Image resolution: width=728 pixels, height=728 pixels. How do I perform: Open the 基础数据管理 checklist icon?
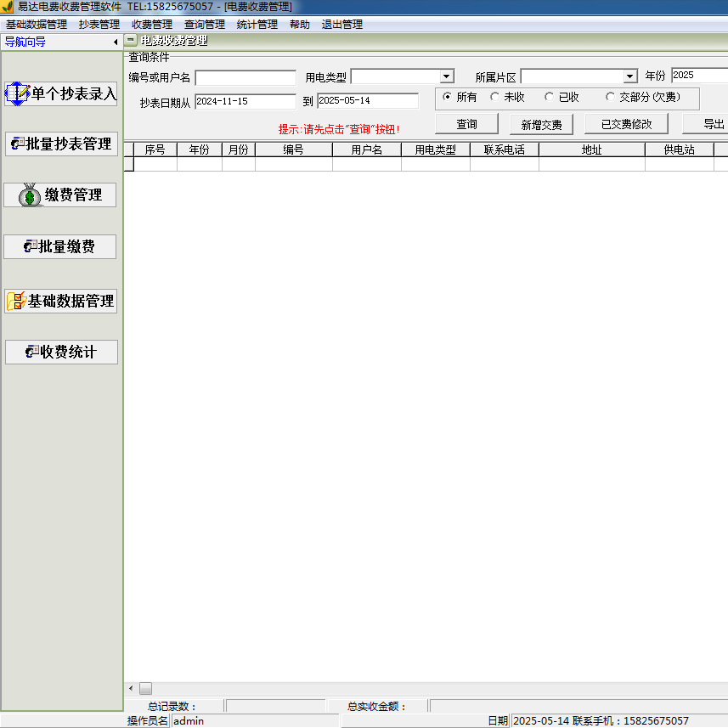point(16,301)
